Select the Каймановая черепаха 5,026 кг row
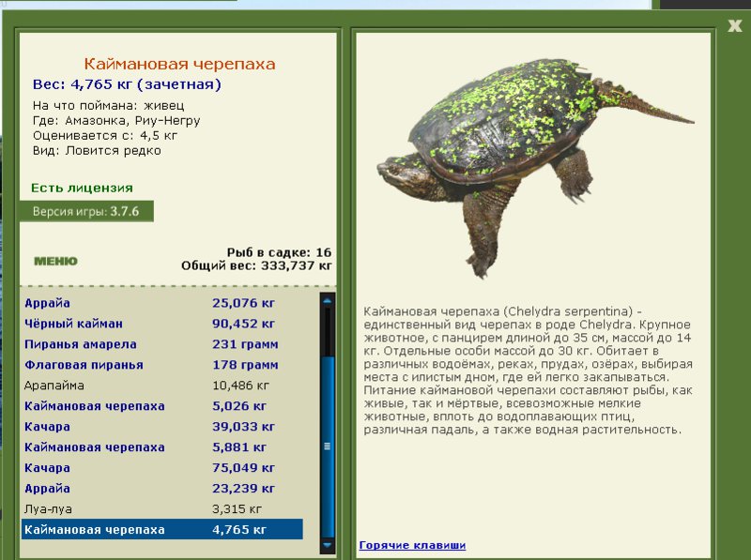The height and width of the screenshot is (560, 751). click(162, 406)
